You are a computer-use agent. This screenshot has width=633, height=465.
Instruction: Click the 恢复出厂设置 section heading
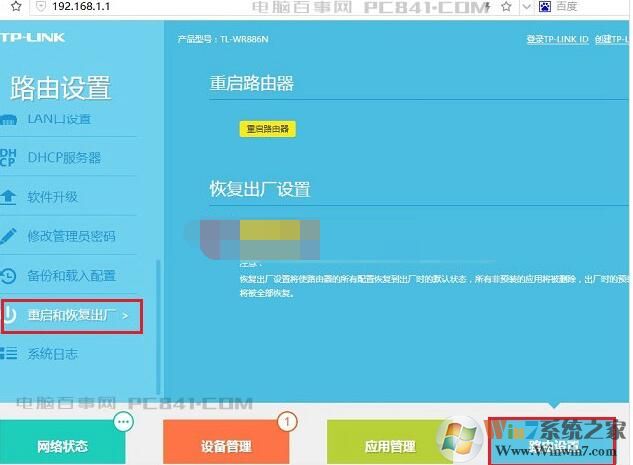pos(260,189)
